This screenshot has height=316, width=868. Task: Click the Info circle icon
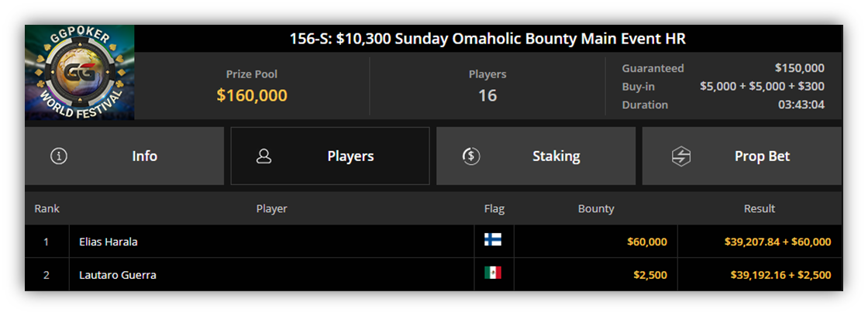[59, 156]
